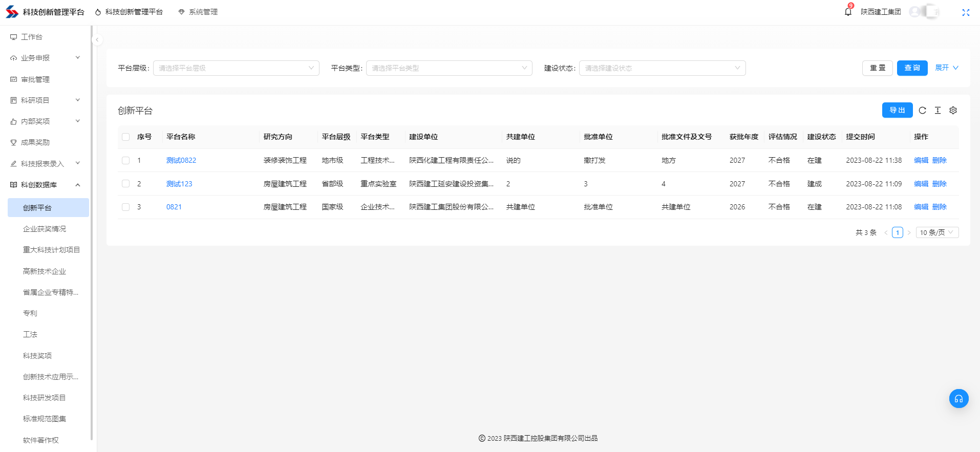The image size is (980, 452).
Task: Open the 建设状态 dropdown
Action: (x=662, y=68)
